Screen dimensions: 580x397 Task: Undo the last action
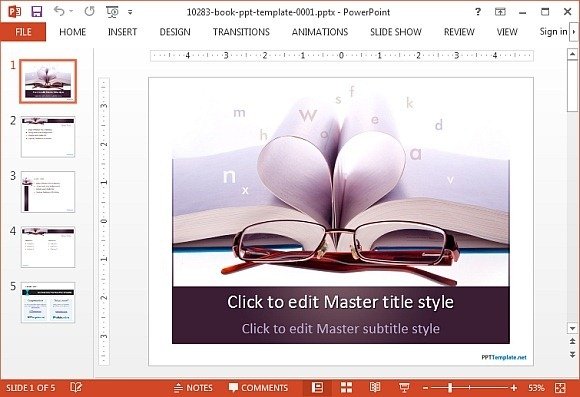[59, 11]
